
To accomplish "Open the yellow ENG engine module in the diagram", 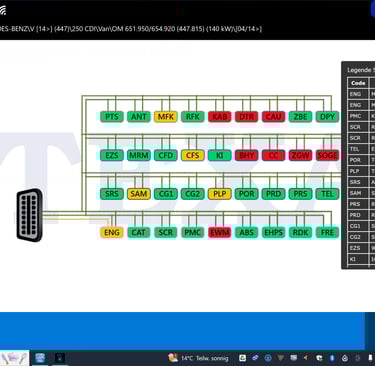I will (x=112, y=232).
